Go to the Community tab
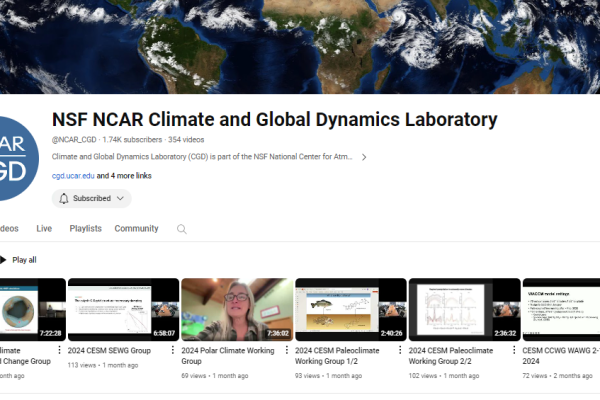 pyautogui.click(x=136, y=229)
